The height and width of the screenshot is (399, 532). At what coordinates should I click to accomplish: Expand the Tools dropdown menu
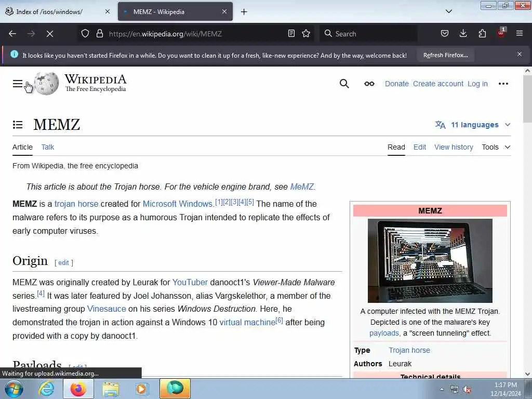coord(496,147)
